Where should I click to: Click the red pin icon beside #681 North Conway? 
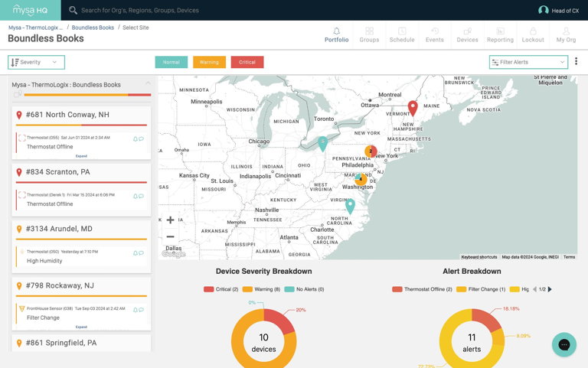(19, 115)
